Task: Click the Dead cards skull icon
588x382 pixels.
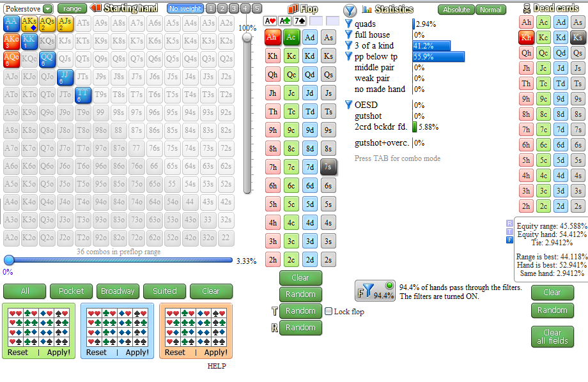Action: coord(527,8)
